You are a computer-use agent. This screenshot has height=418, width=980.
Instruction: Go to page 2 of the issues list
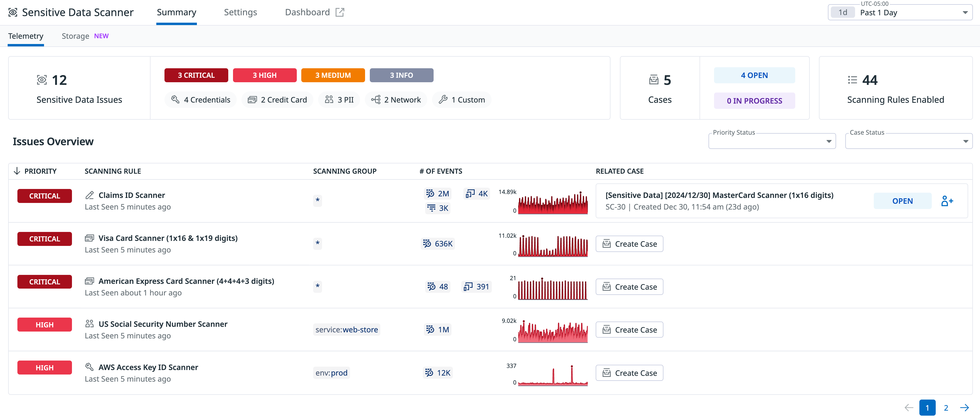[x=946, y=407]
